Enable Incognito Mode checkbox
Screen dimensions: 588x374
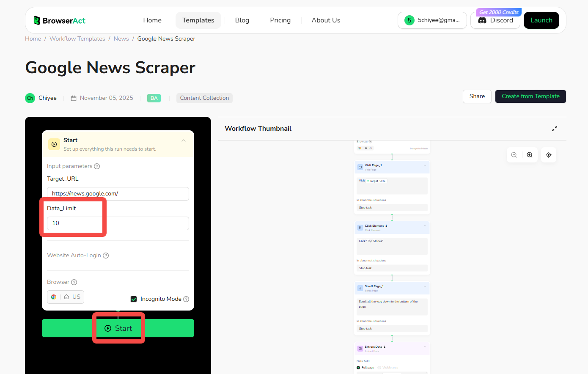(134, 299)
